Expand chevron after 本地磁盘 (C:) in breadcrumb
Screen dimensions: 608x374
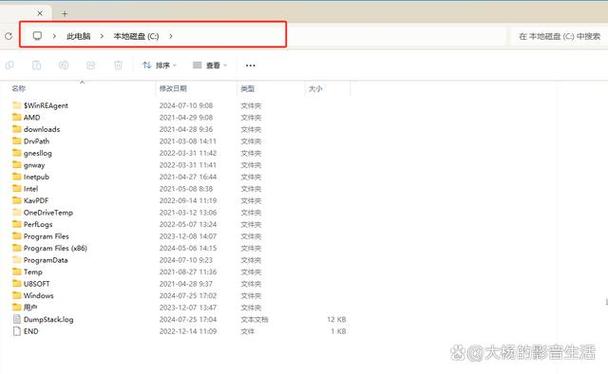[x=171, y=36]
